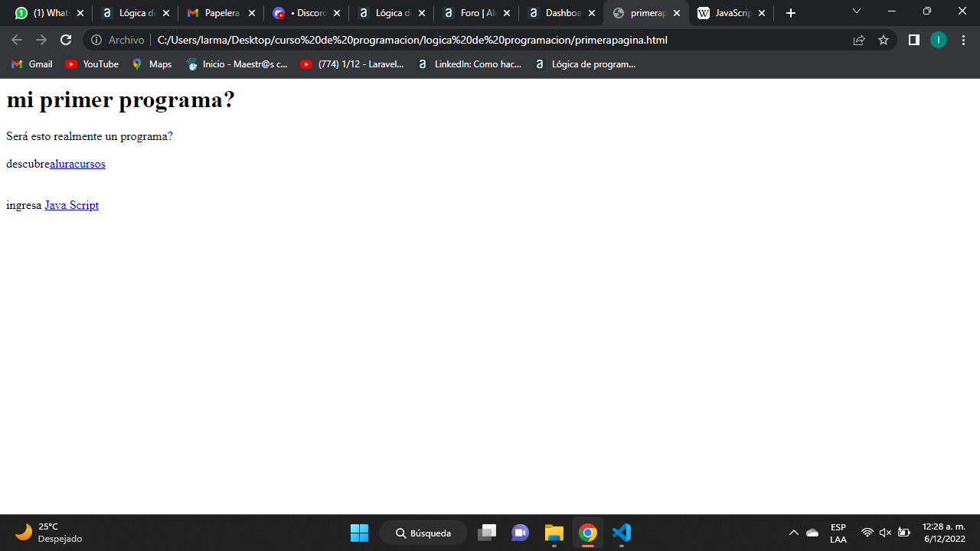The width and height of the screenshot is (980, 551).
Task: Close the primerapagina tab
Action: coord(677,13)
